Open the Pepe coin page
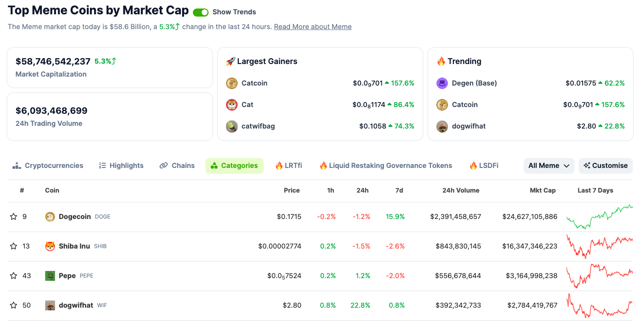The width and height of the screenshot is (644, 322). (67, 276)
